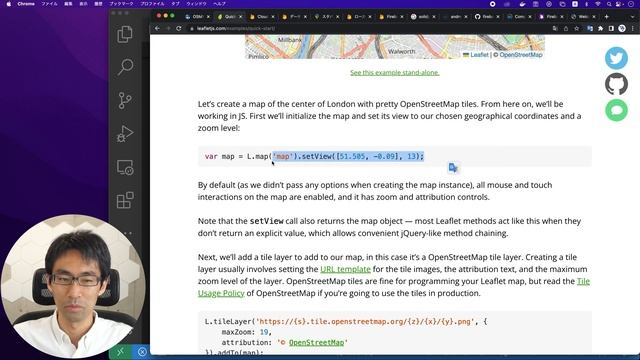The image size is (640, 360).
Task: Open the 'URL template' link
Action: pyautogui.click(x=345, y=269)
